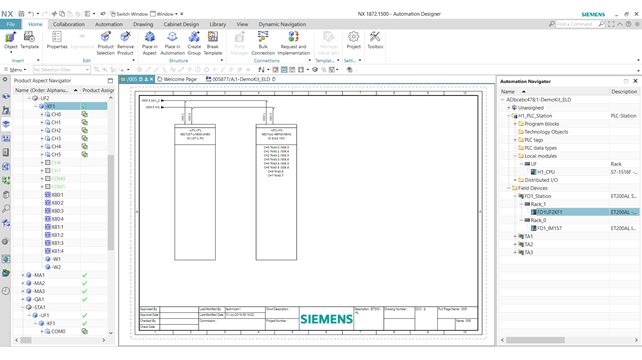This screenshot has width=642, height=360.
Task: Open the 005877/A.1-DemoKit_ELD document tab
Action: point(241,79)
